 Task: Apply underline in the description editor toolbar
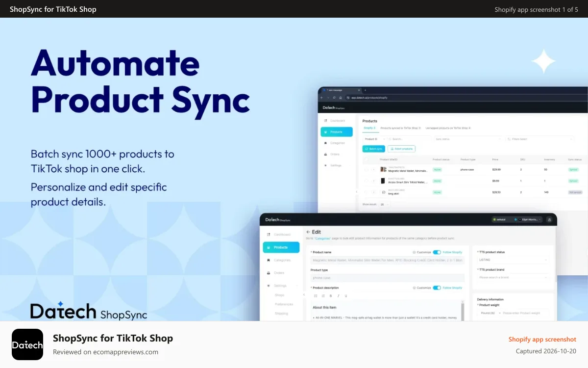click(x=346, y=296)
